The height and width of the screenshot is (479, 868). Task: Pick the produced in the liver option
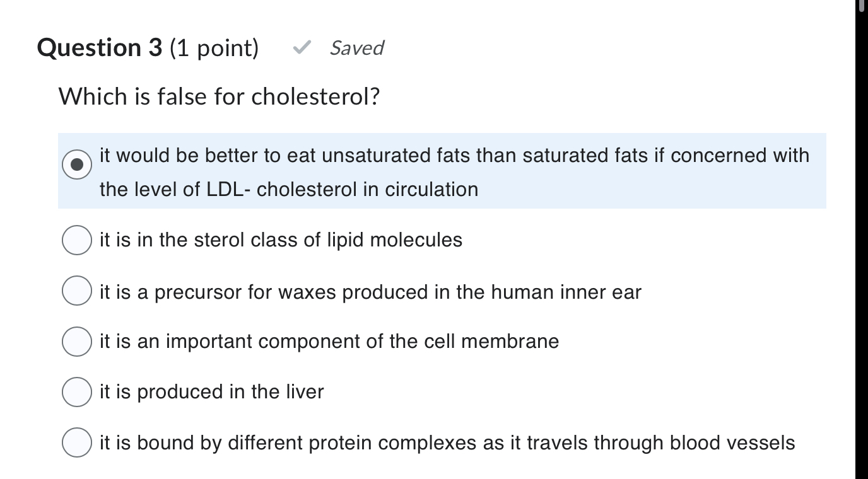tap(76, 391)
